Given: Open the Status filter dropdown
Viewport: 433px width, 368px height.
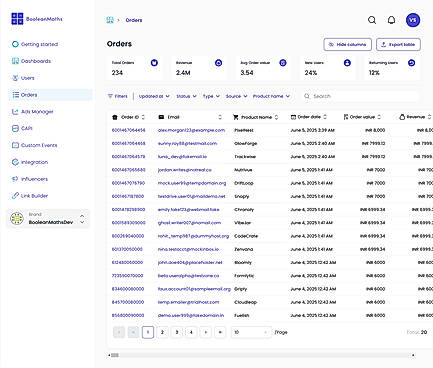Looking at the screenshot, I should pyautogui.click(x=186, y=96).
